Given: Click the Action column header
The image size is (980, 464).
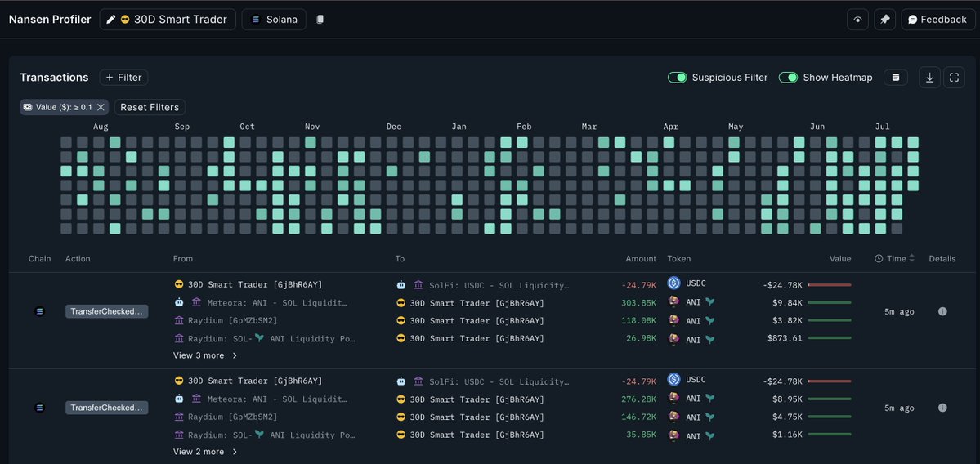Looking at the screenshot, I should pyautogui.click(x=78, y=258).
